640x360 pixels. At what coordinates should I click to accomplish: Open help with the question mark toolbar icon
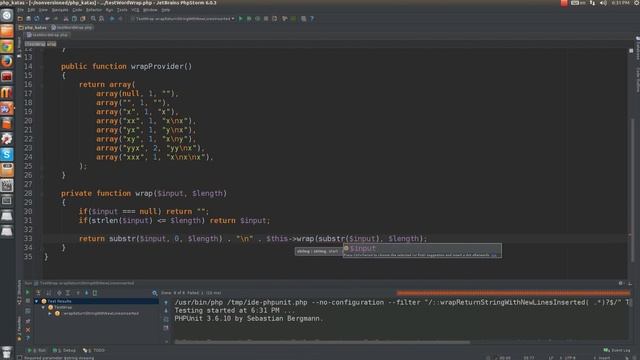click(312, 19)
